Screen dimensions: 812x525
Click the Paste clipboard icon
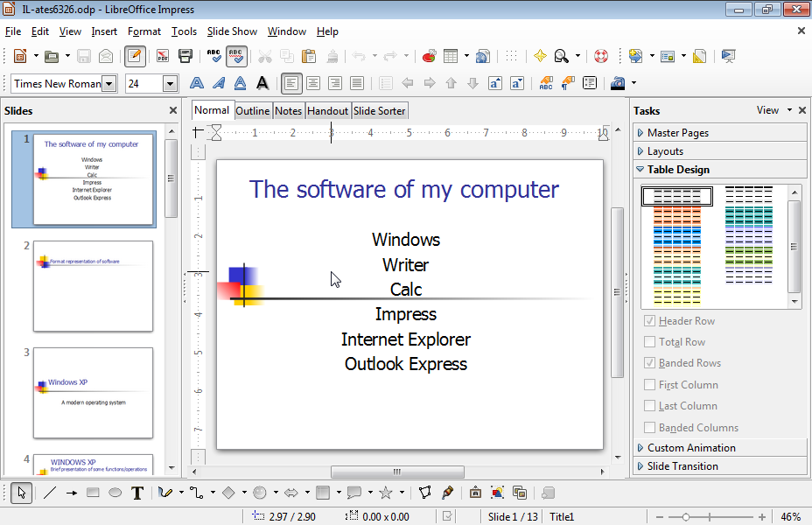309,56
